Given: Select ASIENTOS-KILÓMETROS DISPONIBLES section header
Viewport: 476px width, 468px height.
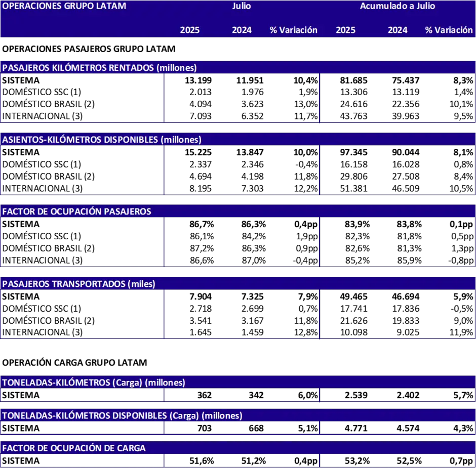Looking at the screenshot, I should point(102,140).
